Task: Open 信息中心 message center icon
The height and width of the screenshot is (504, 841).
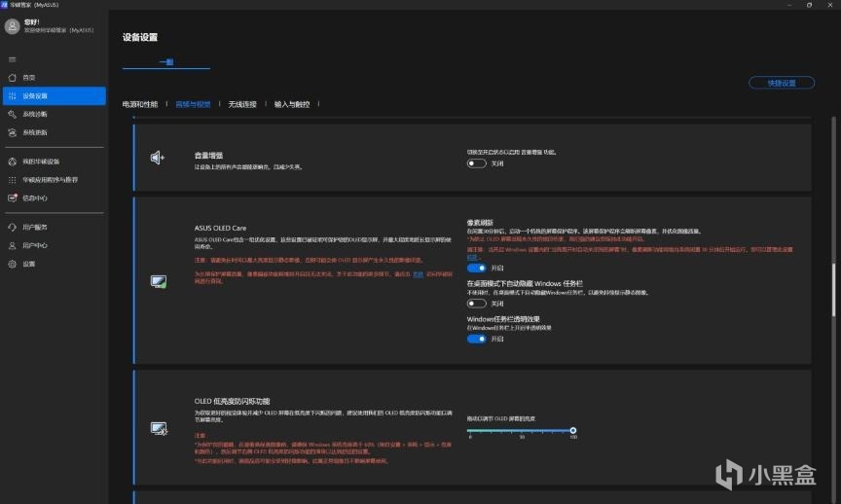Action: pos(13,198)
